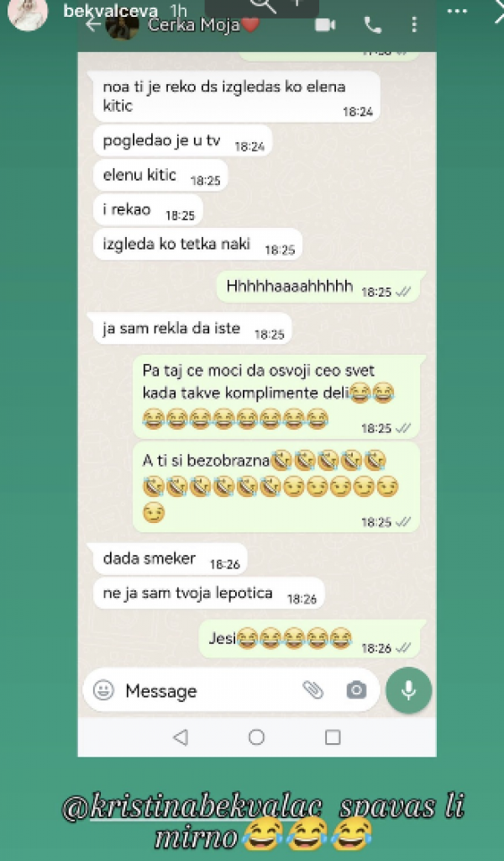Tap the voice call phone icon
Image resolution: width=504 pixels, height=861 pixels.
373,25
